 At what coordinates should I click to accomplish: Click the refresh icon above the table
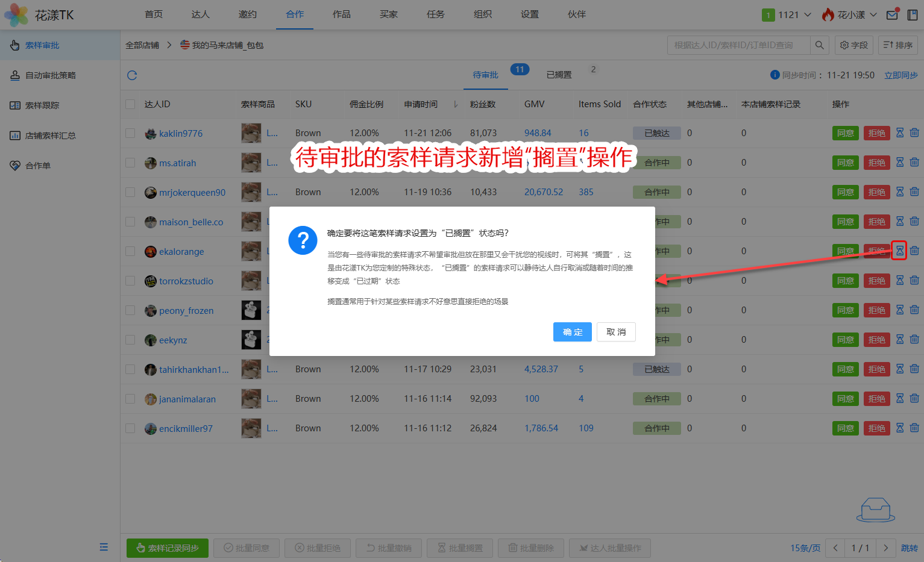tap(132, 75)
